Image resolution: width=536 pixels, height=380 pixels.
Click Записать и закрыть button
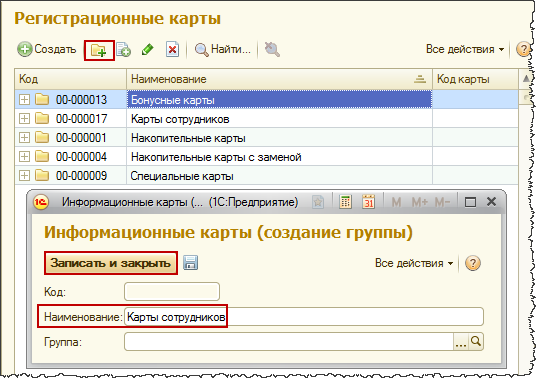pos(111,263)
